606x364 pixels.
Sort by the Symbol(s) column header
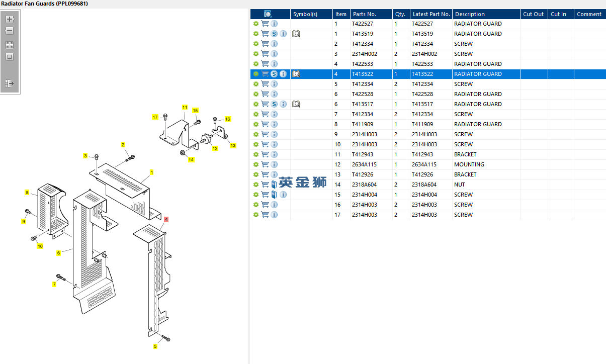pyautogui.click(x=311, y=14)
